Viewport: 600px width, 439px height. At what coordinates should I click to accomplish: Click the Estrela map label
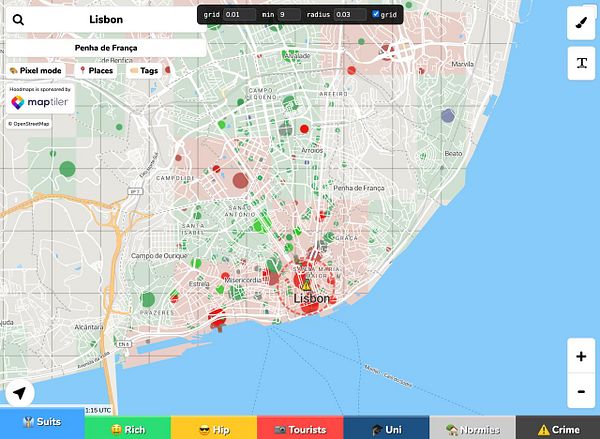(199, 284)
